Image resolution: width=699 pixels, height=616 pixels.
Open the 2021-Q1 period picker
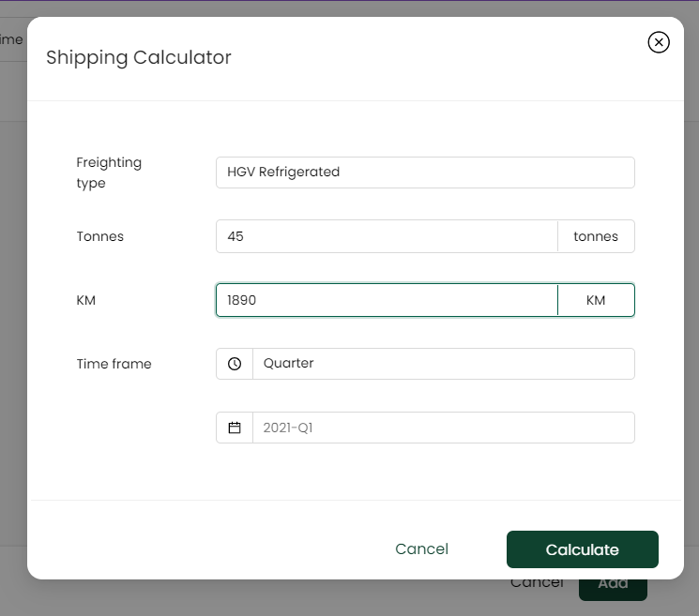pyautogui.click(x=444, y=428)
